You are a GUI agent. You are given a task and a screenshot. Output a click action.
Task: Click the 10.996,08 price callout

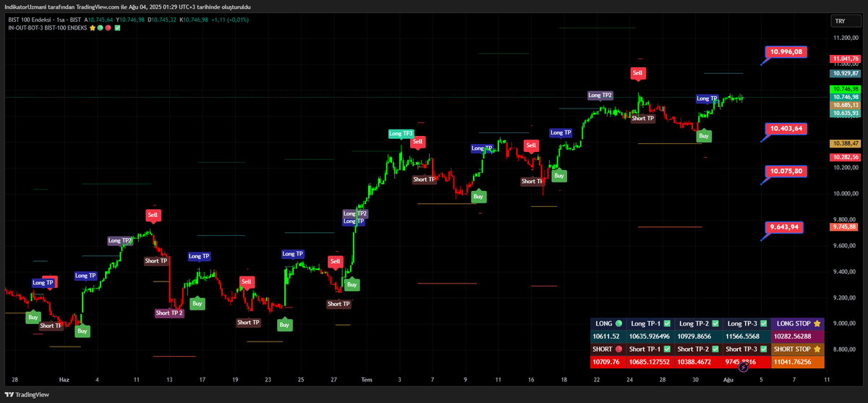[786, 52]
